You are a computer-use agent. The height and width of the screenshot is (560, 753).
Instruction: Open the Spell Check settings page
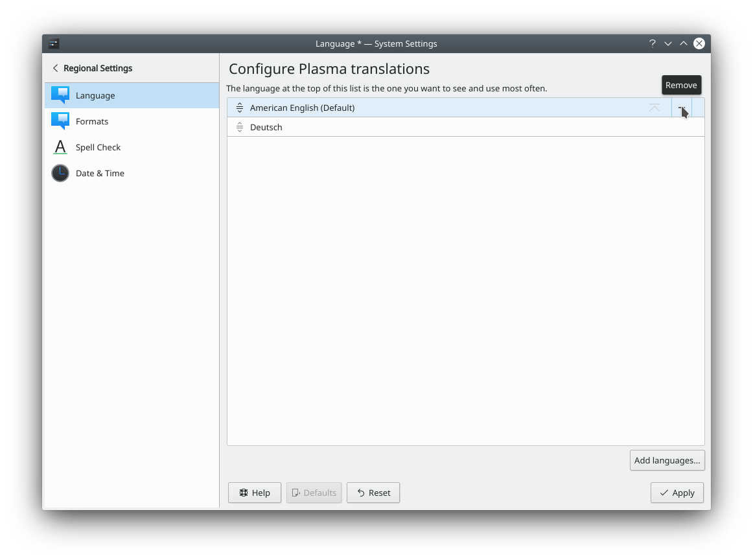132,147
